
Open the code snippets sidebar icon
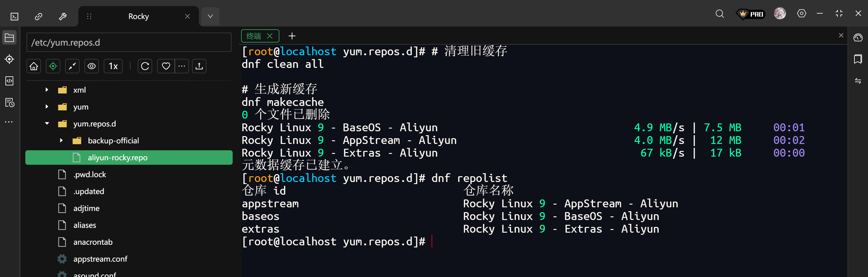pyautogui.click(x=9, y=81)
